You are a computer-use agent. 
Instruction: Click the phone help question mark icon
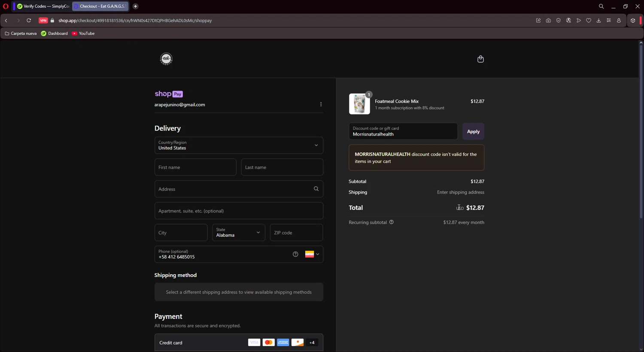[x=295, y=254]
